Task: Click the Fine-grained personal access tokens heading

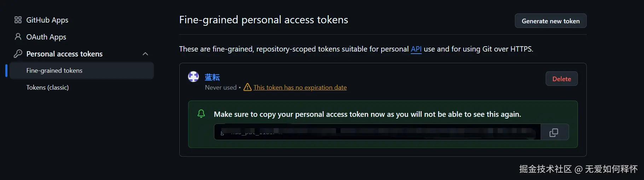Action: point(263,20)
